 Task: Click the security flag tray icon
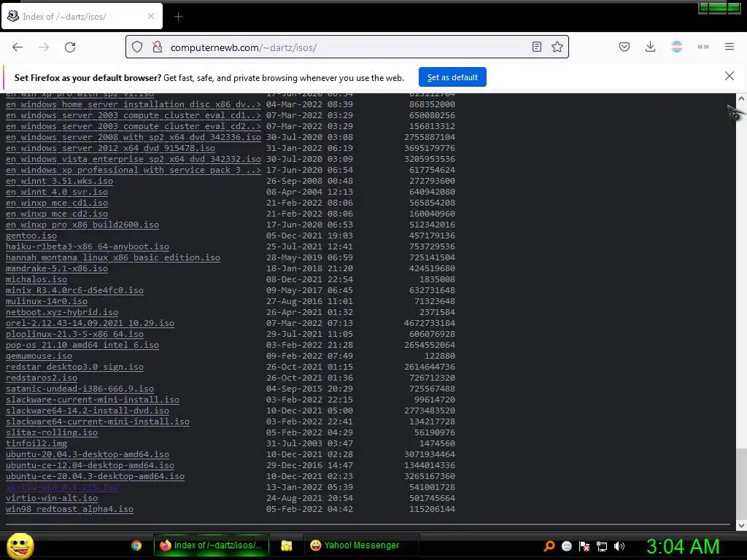(x=584, y=546)
